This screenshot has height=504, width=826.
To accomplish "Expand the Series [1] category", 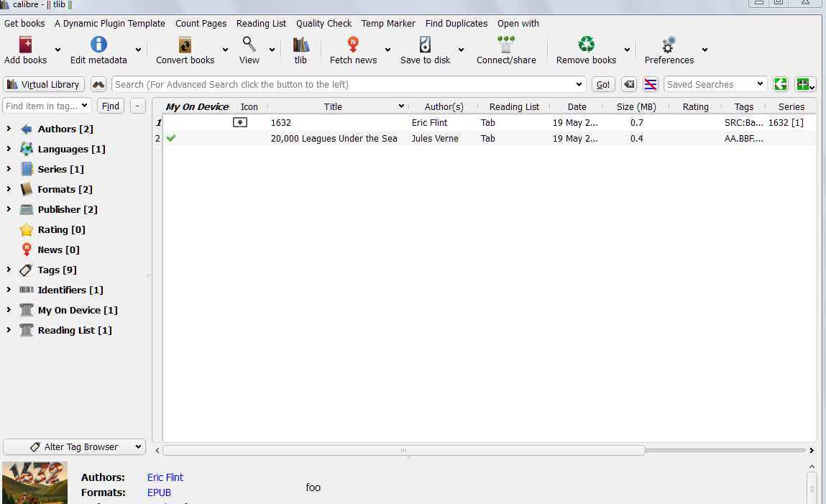I will (x=9, y=168).
